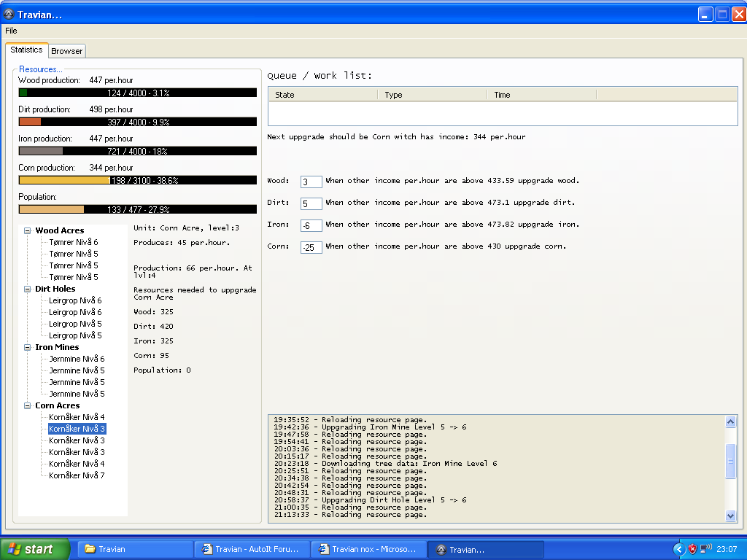This screenshot has width=747, height=560.
Task: Click the 'Queue / Work list:' heading
Action: 320,76
